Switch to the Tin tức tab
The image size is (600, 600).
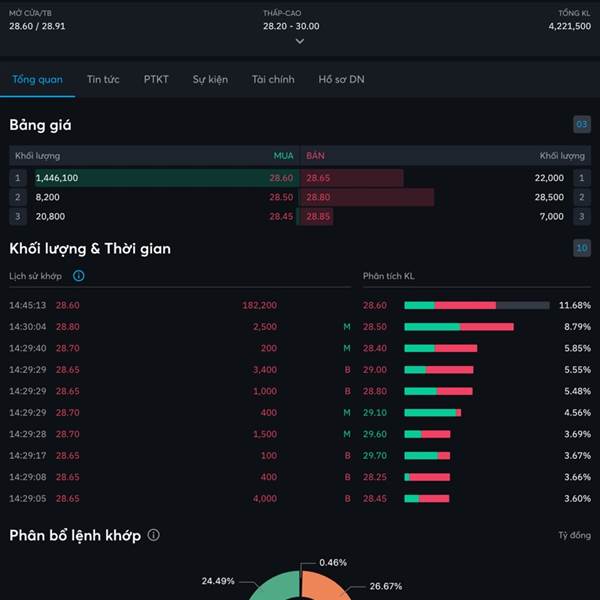coord(103,80)
